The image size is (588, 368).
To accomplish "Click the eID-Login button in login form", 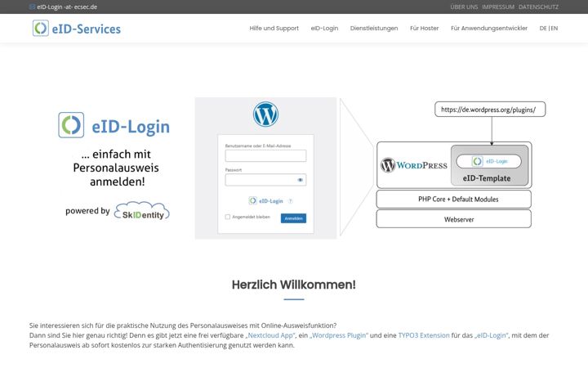I will (x=266, y=201).
